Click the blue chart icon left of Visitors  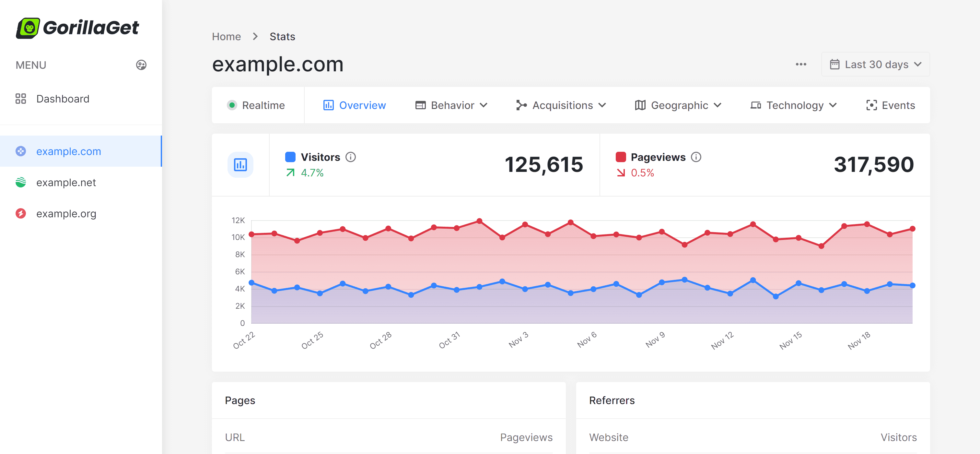(240, 165)
